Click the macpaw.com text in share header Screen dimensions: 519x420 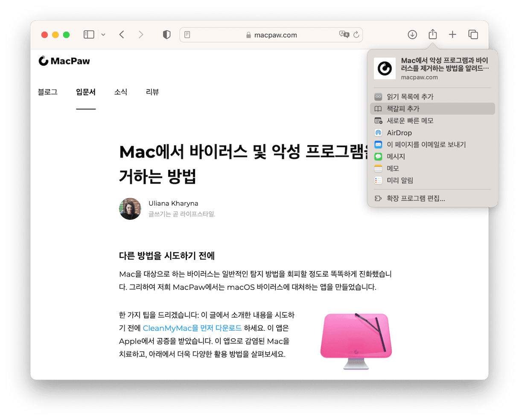click(419, 77)
